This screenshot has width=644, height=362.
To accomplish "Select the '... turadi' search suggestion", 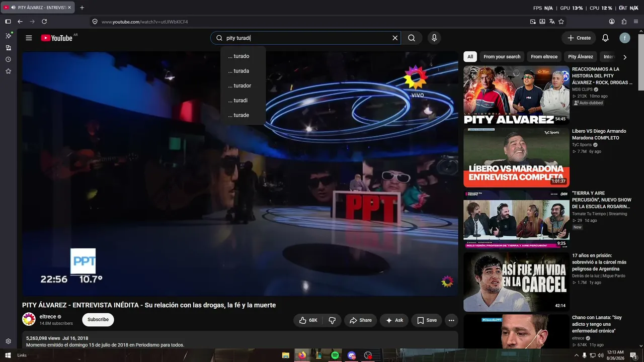I will (x=243, y=101).
